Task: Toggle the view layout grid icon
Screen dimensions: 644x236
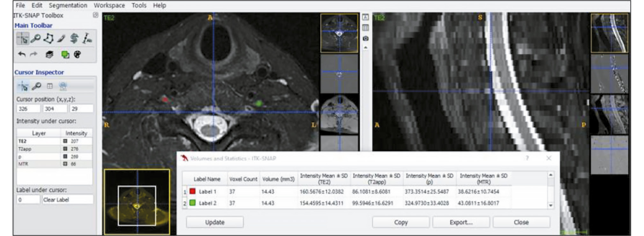Action: click(x=365, y=28)
